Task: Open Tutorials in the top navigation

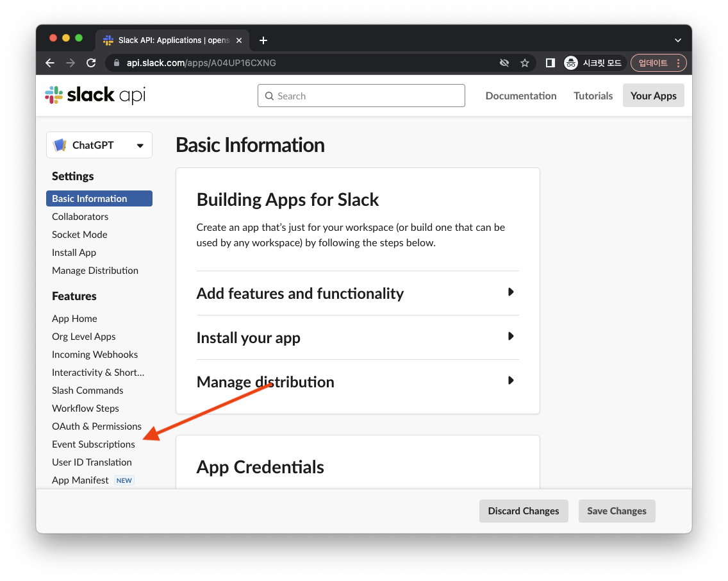Action: 593,96
